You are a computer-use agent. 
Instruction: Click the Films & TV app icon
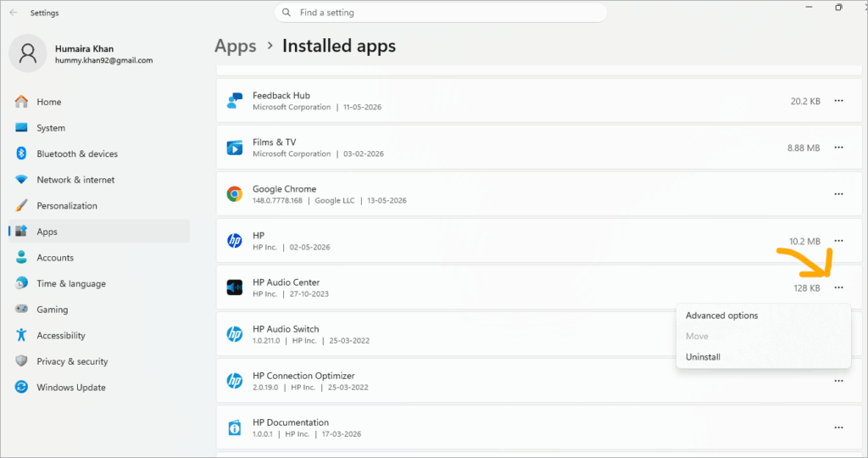tap(235, 148)
